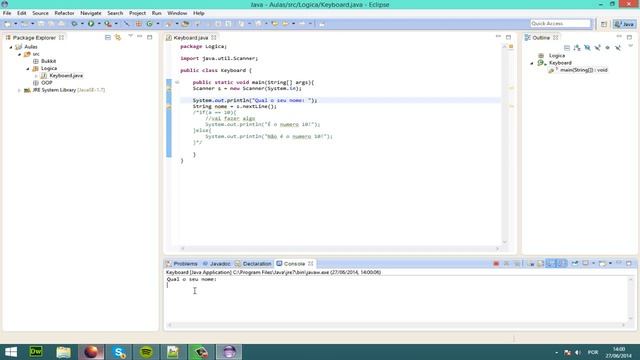Screen dimensions: 640x360
Task: Click the Save All toolbar icon
Action: pos(51,24)
